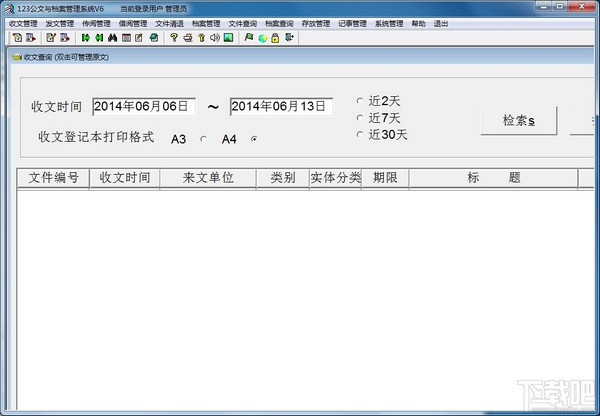Open search with the binoculars icon
The height and width of the screenshot is (416, 600).
coord(112,38)
